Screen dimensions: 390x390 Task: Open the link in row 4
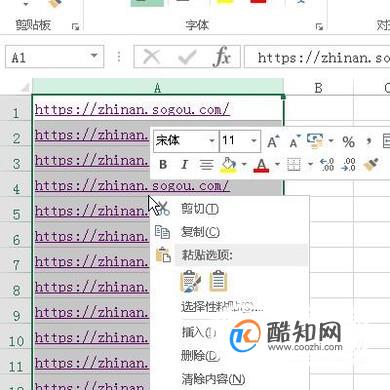132,186
